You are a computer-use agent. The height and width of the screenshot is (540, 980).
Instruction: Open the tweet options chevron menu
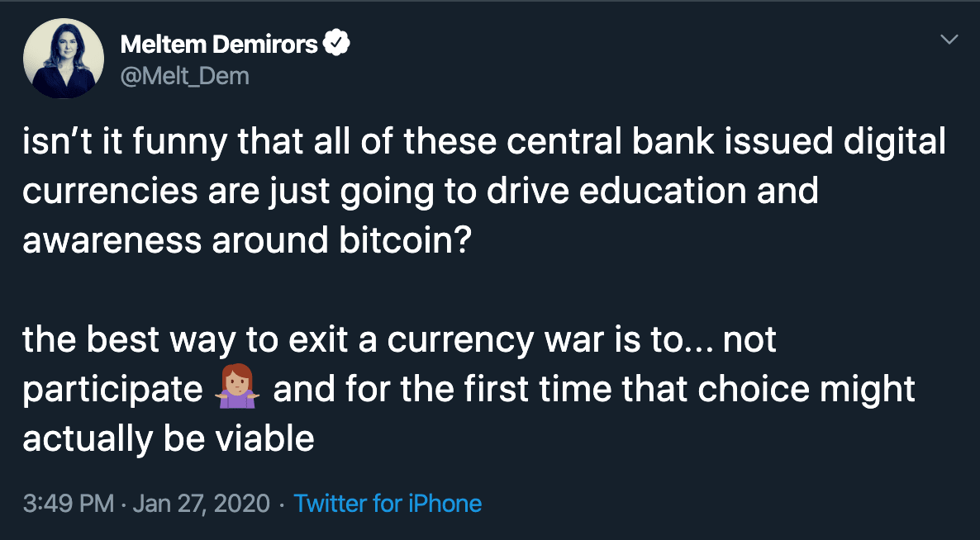[950, 39]
